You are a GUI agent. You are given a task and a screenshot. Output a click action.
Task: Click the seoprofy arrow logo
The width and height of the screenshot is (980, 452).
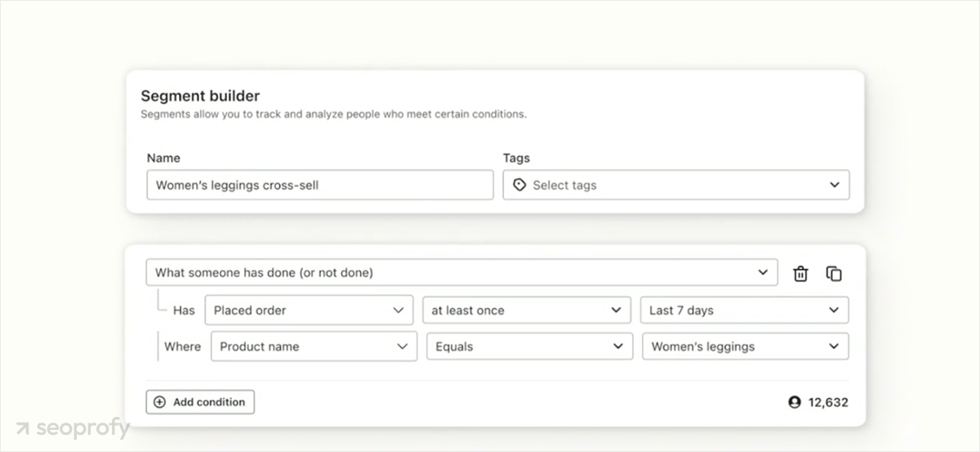tap(23, 429)
